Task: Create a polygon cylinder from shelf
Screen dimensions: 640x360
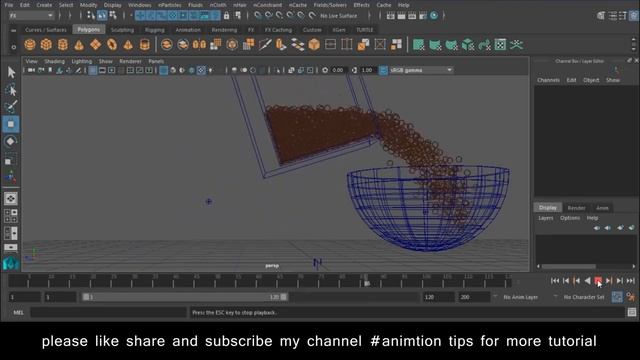Action: [62, 44]
